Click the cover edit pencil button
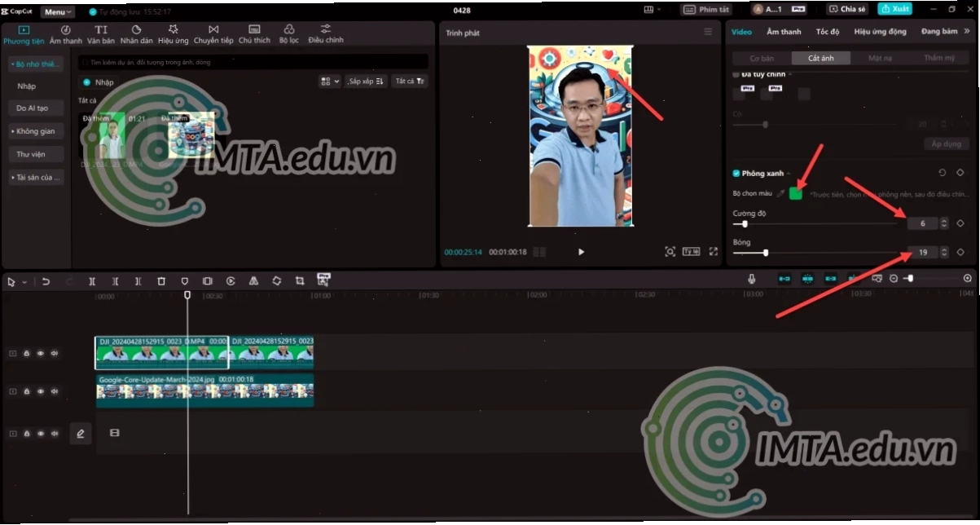The height and width of the screenshot is (525, 980). point(81,434)
